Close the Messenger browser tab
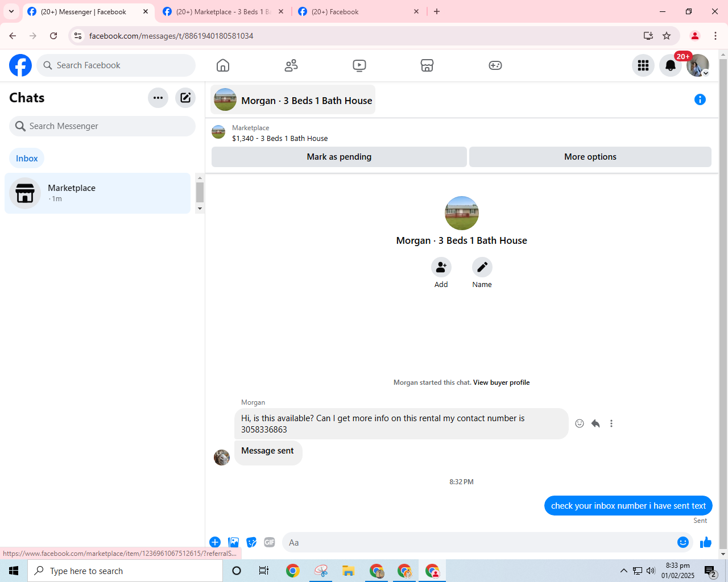This screenshot has height=582, width=728. point(146,11)
